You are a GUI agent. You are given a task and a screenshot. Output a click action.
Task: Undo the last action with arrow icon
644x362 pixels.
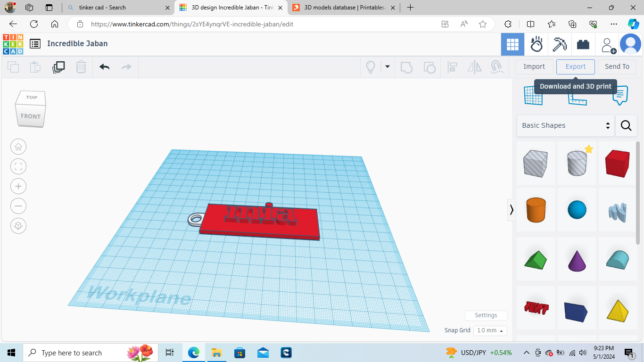(x=105, y=67)
